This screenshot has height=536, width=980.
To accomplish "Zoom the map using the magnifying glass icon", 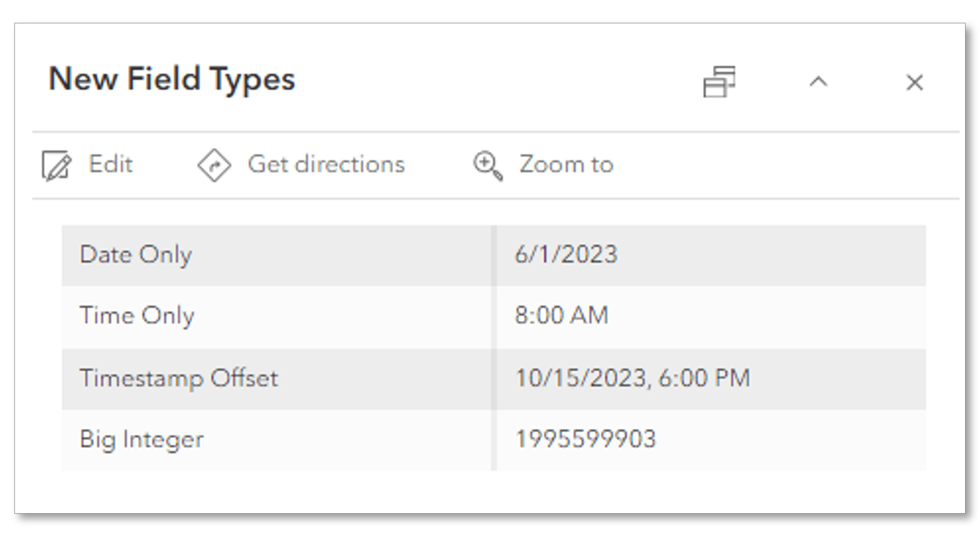I will point(487,166).
